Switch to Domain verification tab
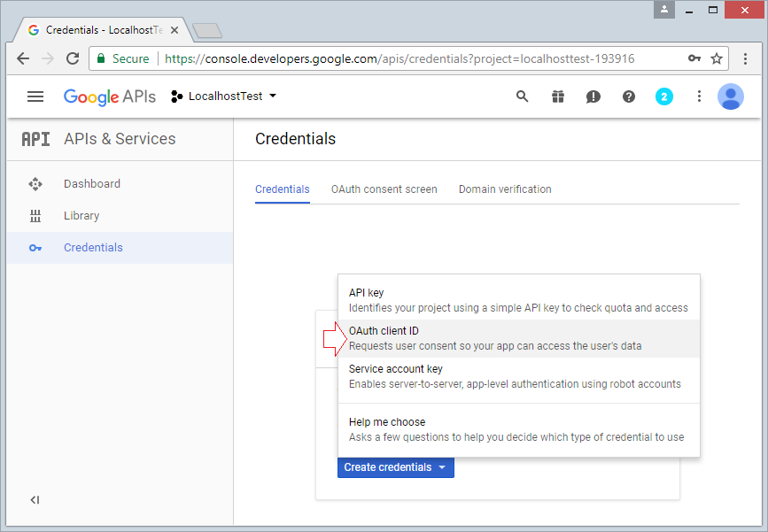The image size is (768, 532). click(x=505, y=189)
